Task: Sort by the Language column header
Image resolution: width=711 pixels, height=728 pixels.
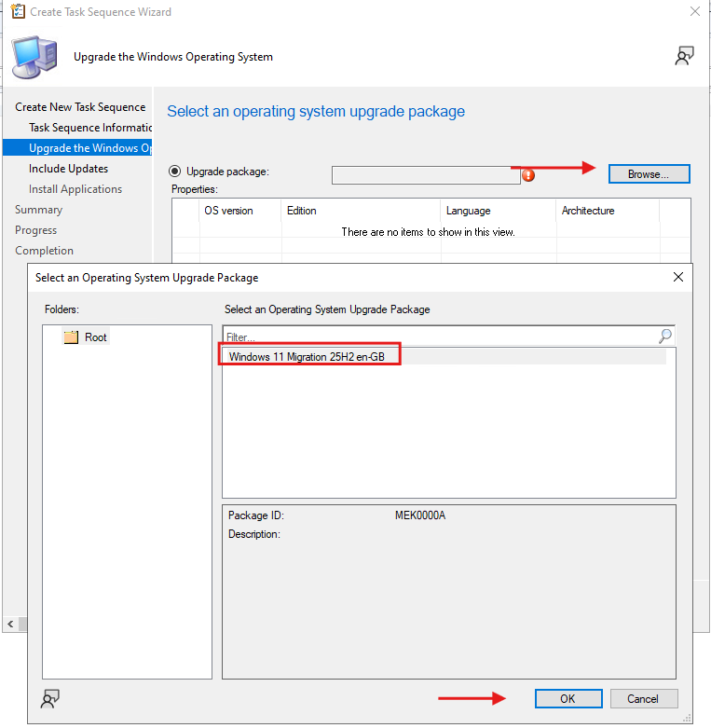Action: point(468,211)
